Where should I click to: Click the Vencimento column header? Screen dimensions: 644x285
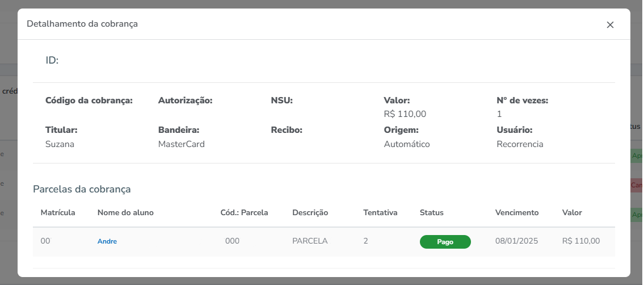point(517,212)
